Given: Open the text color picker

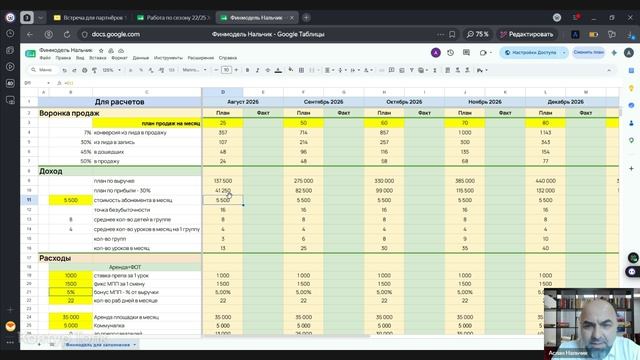Looking at the screenshot, I should point(278,70).
